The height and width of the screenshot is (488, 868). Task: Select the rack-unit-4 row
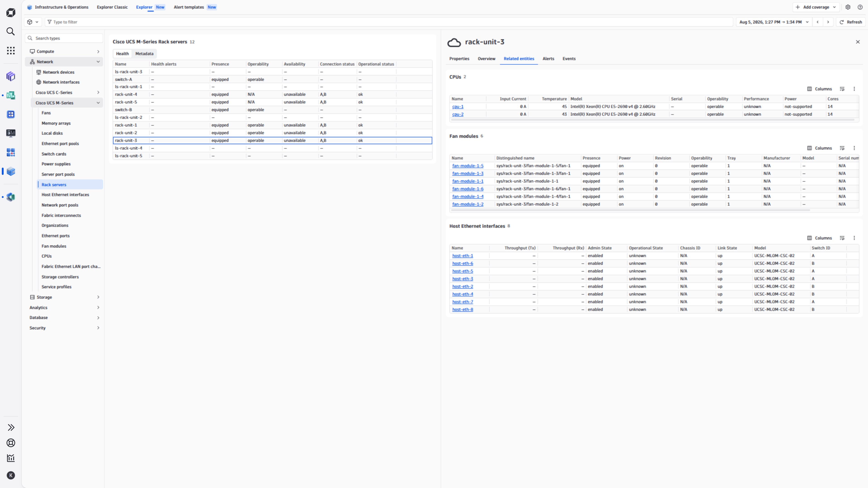pyautogui.click(x=272, y=94)
